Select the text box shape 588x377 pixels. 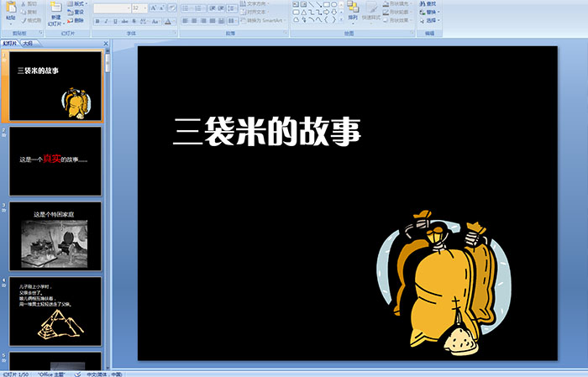tap(296, 4)
